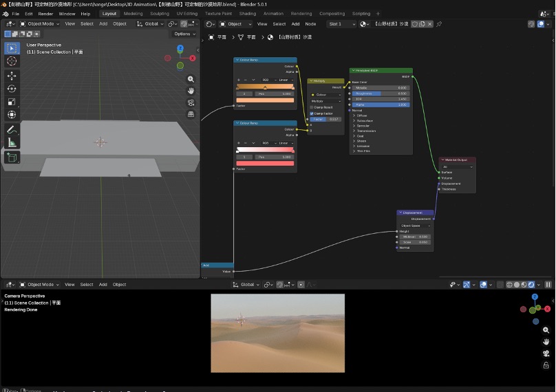Activate the 3D Cursor tool

[x=12, y=61]
